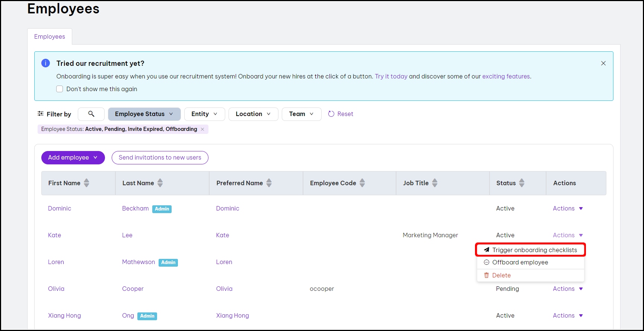The height and width of the screenshot is (331, 644).
Task: Expand the Entity filter dropdown
Action: [204, 114]
